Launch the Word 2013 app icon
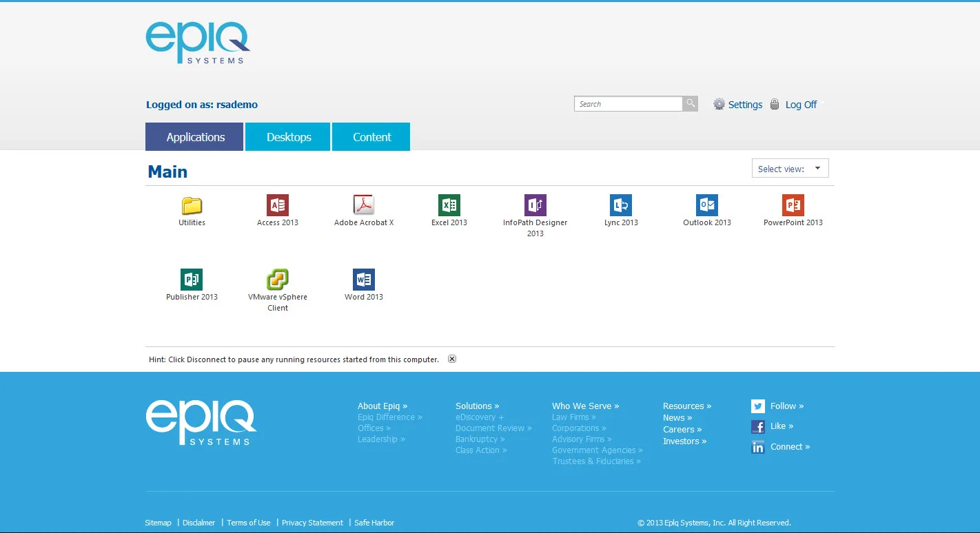The image size is (980, 533). pyautogui.click(x=364, y=280)
